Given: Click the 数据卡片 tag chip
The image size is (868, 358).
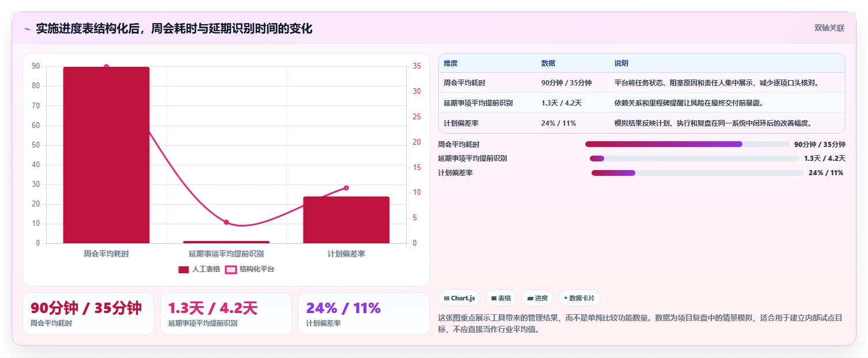Looking at the screenshot, I should [x=579, y=298].
